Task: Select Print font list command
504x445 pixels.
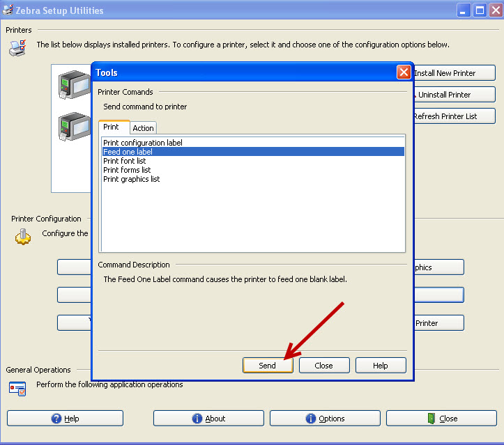Action: click(124, 161)
